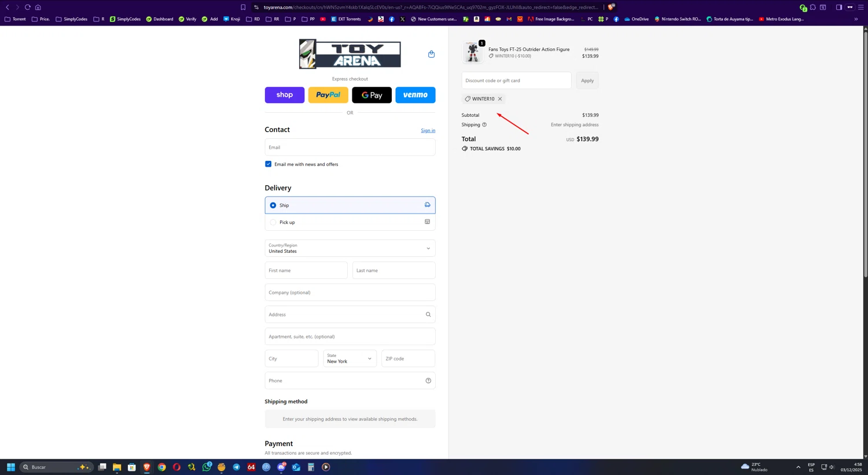Open the Price bookmarks folder
This screenshot has height=475, width=868.
tap(41, 19)
